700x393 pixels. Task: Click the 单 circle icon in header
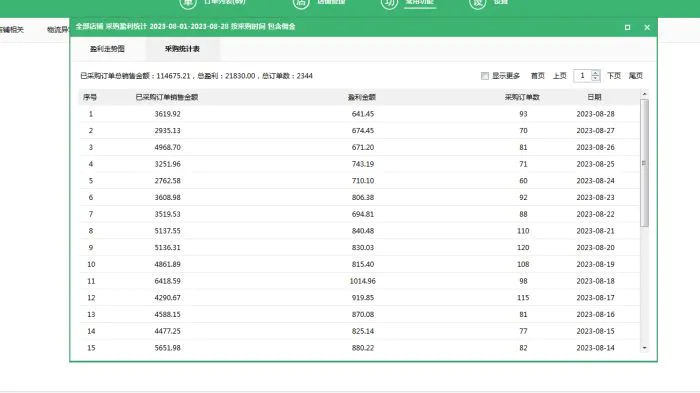(x=188, y=3)
